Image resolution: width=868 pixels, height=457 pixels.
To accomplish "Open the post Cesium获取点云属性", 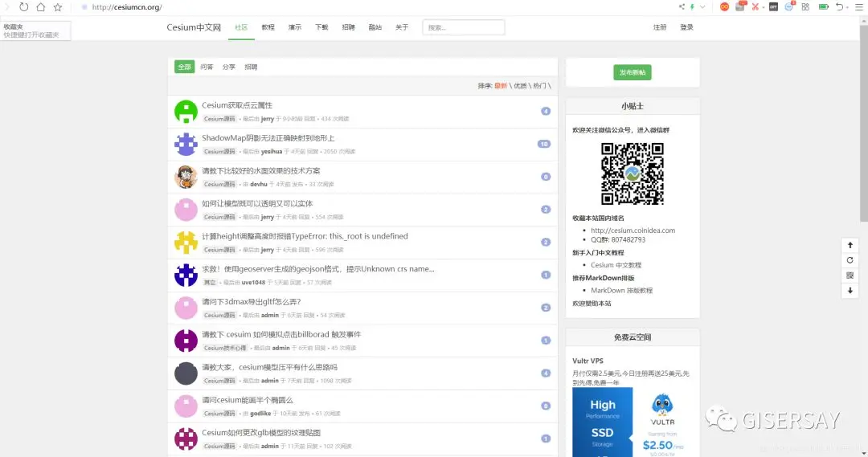I will [237, 105].
